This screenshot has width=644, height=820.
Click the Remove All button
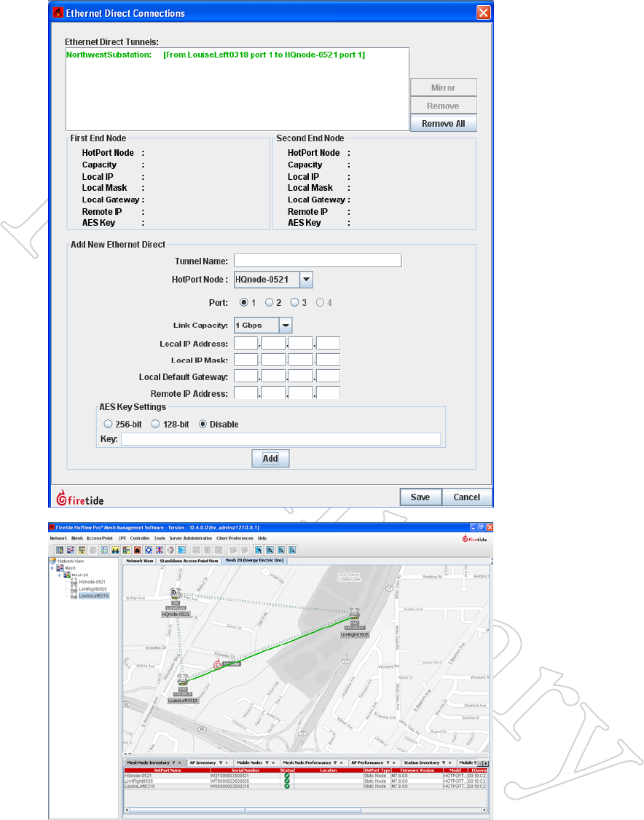coord(443,123)
